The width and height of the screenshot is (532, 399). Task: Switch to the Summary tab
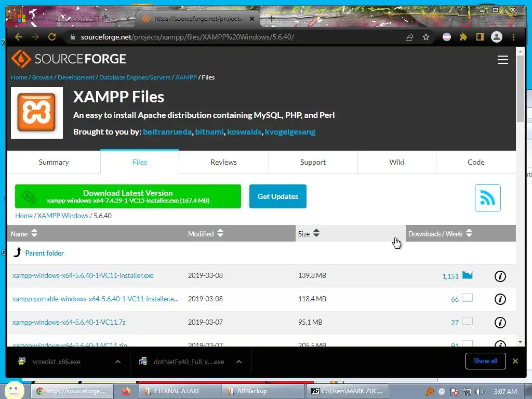pyautogui.click(x=54, y=162)
